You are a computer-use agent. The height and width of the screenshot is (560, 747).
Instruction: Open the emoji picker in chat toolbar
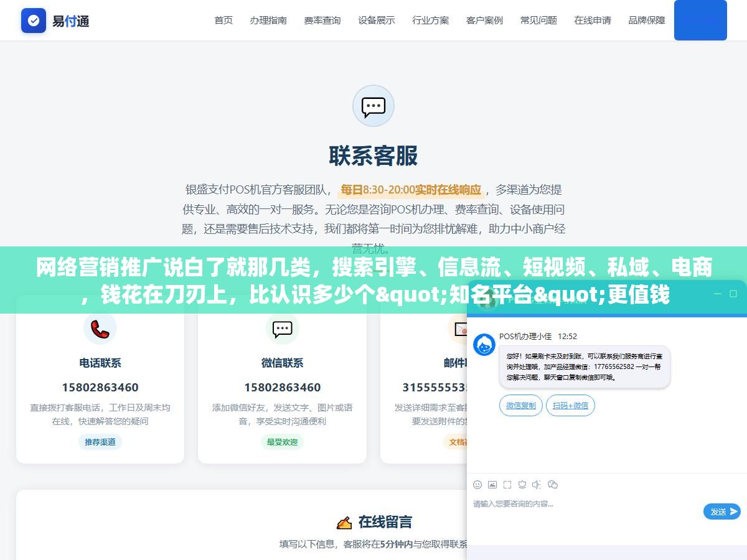477,485
